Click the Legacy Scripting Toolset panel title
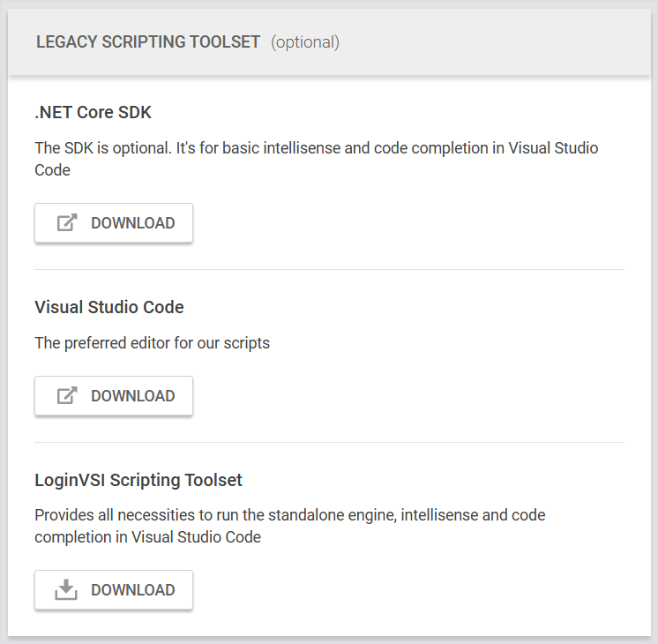The height and width of the screenshot is (644, 658). click(x=148, y=42)
